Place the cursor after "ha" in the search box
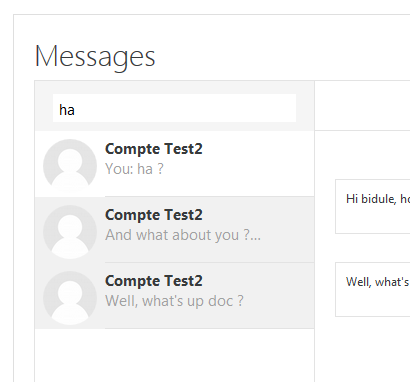 point(75,110)
